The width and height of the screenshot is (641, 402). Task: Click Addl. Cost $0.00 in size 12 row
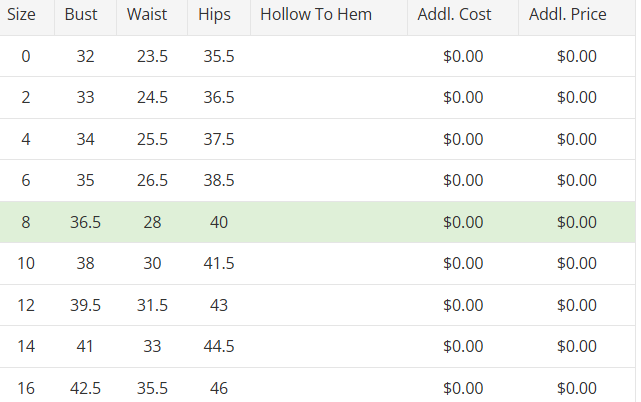pos(463,305)
